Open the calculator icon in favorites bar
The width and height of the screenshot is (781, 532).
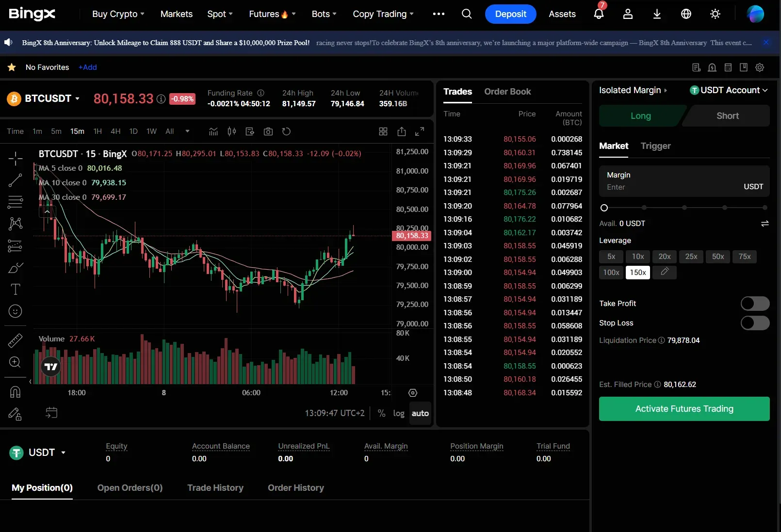[728, 67]
